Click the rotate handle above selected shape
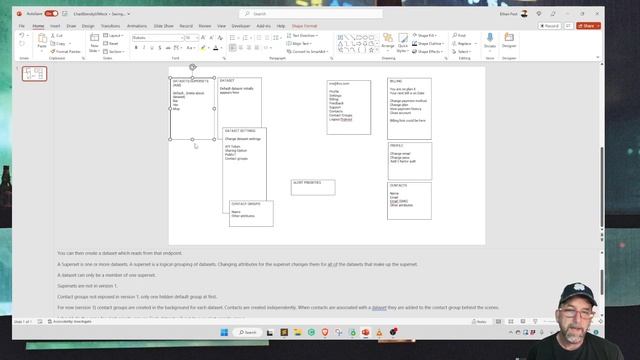This screenshot has height=360, width=640. coord(192,67)
